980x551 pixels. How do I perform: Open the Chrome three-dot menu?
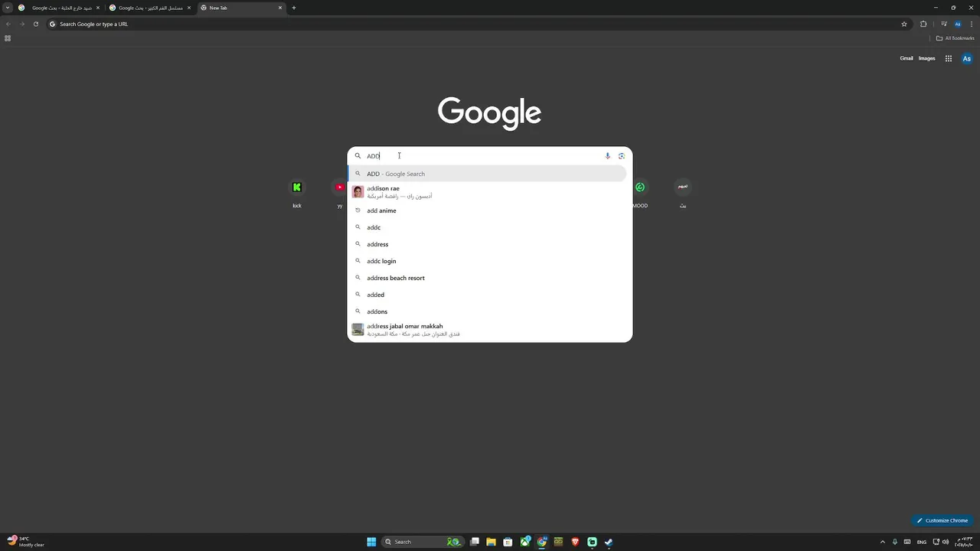tap(971, 24)
